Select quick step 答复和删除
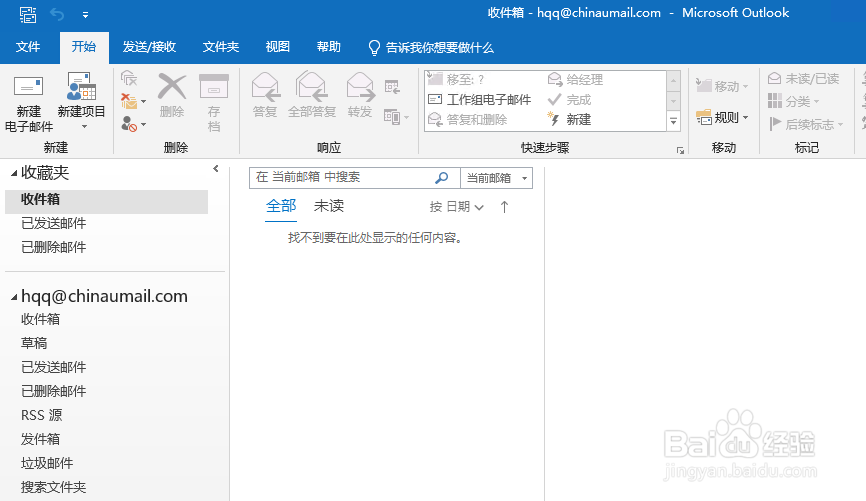The height and width of the screenshot is (501, 866). [467, 120]
